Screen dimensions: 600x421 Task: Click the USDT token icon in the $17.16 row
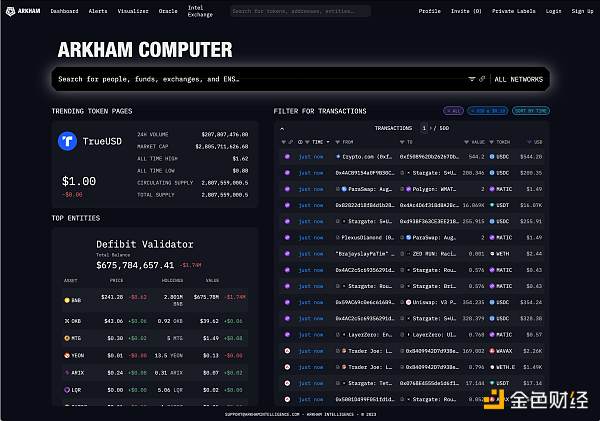492,383
